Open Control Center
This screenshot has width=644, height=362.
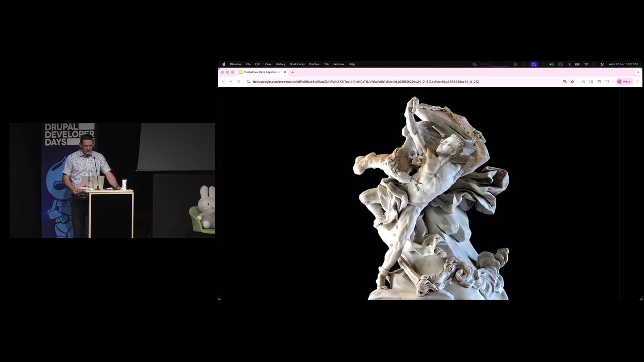point(602,64)
